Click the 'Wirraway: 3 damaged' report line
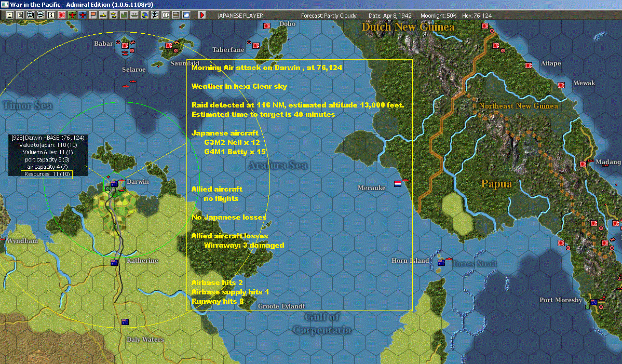This screenshot has height=364, width=622. coord(244,246)
